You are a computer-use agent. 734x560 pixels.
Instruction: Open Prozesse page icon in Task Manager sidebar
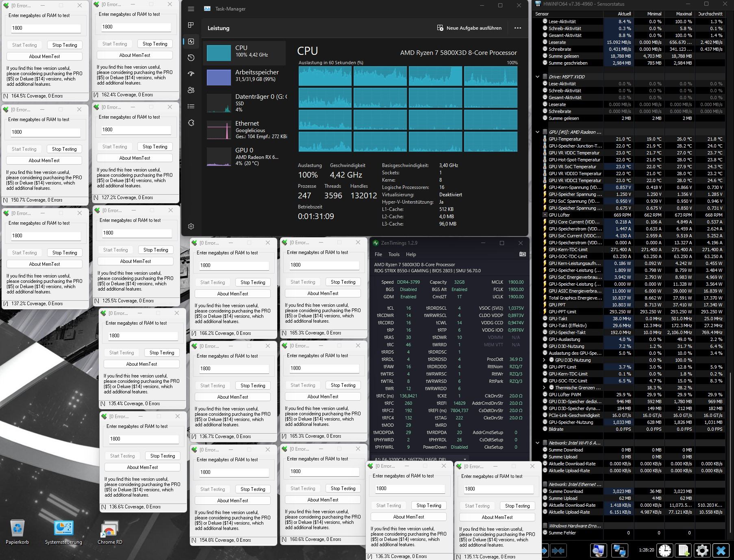pyautogui.click(x=191, y=25)
